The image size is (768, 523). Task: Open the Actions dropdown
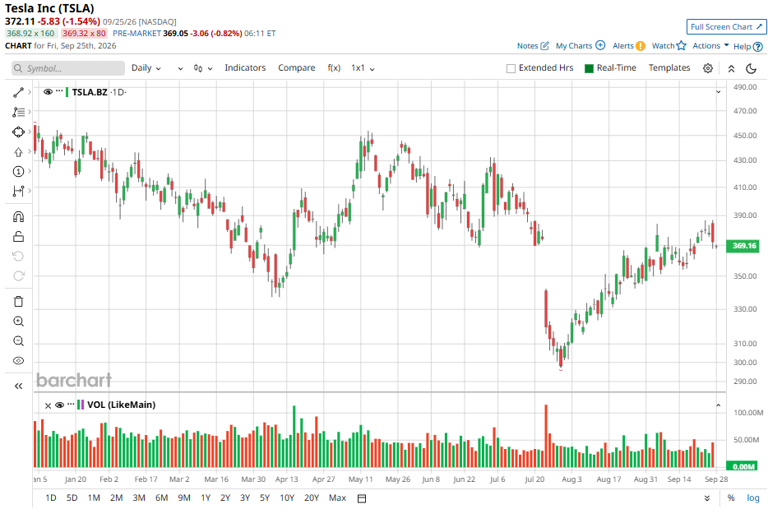point(711,46)
